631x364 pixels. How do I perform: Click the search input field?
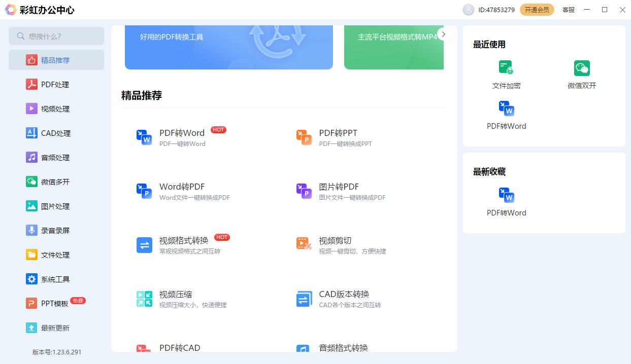point(56,36)
